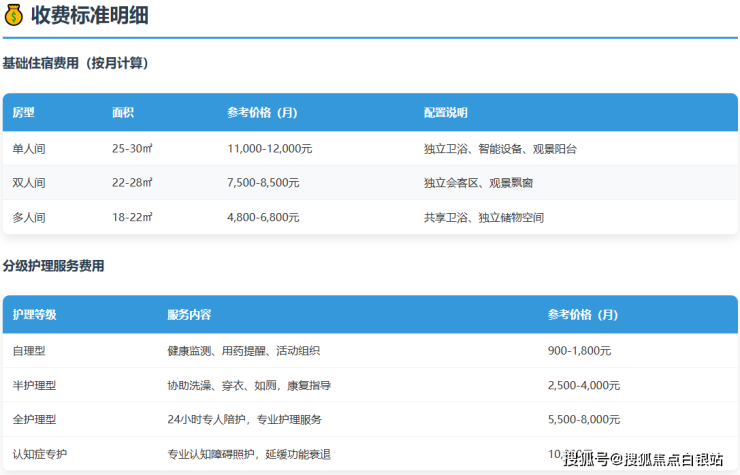Click the 服务内容 column header

pyautogui.click(x=189, y=315)
